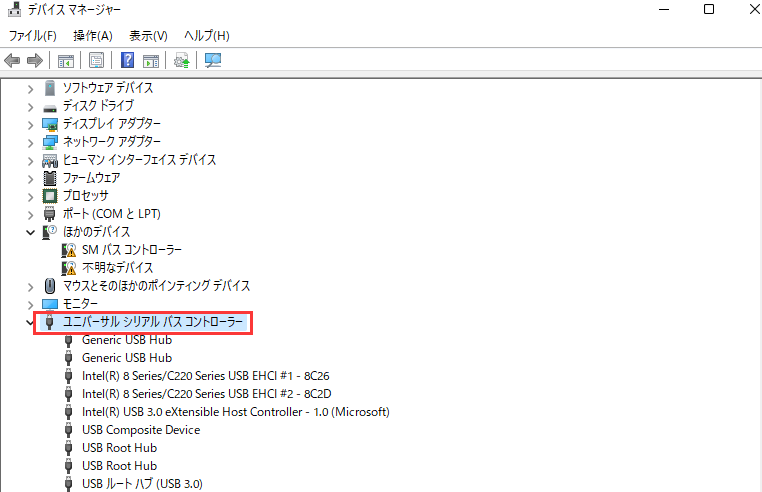
Task: Click the blue Help question mark icon
Action: click(x=128, y=60)
